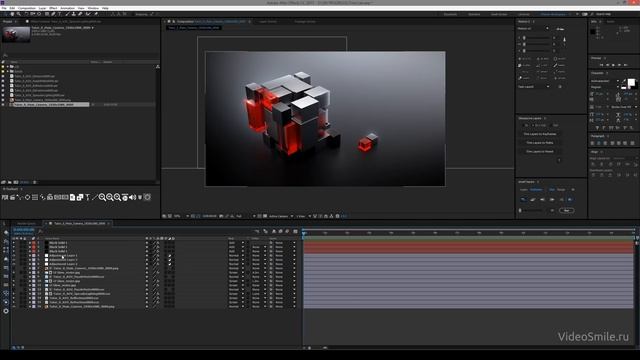Click left-align text icon in Paragraph panel

pyautogui.click(x=593, y=143)
